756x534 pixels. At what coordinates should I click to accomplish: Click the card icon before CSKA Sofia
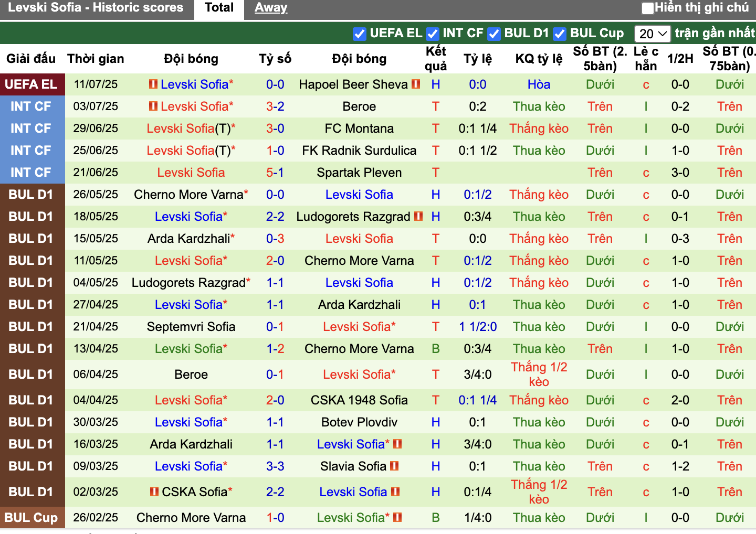[x=154, y=492]
